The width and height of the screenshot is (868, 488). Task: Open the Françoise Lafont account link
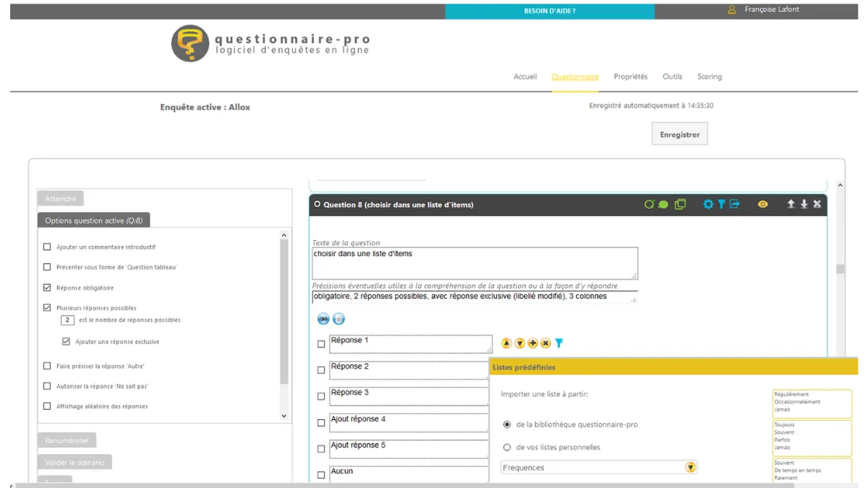coord(772,10)
